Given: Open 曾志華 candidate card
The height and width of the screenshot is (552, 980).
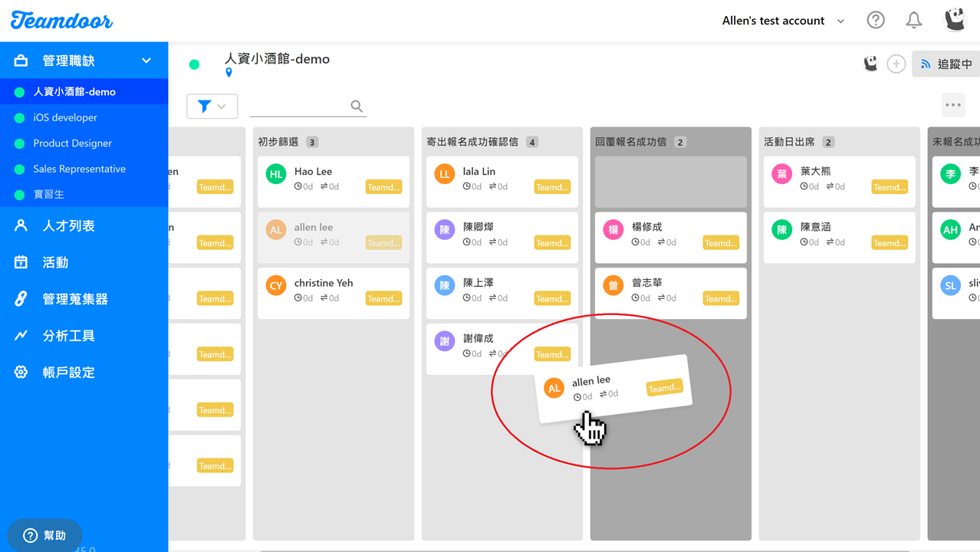Looking at the screenshot, I should pyautogui.click(x=670, y=293).
